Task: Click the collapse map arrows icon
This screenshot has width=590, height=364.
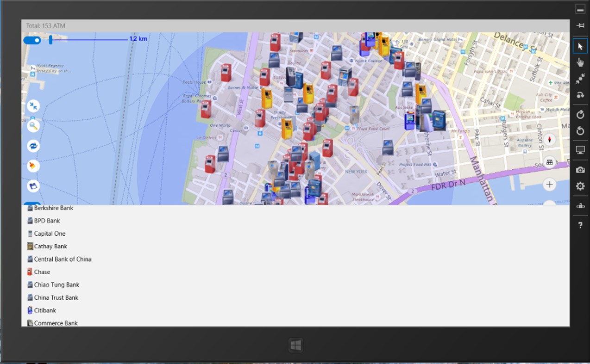Action: coord(33,106)
